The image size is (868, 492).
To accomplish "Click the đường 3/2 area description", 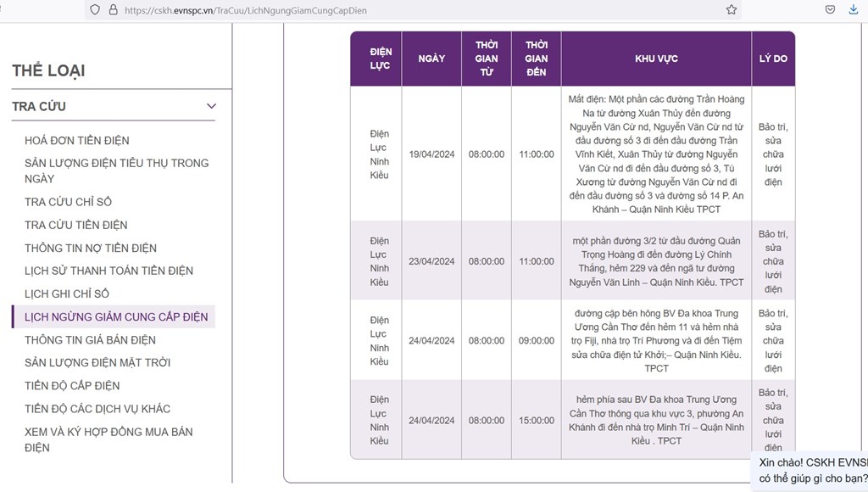I will (x=657, y=261).
